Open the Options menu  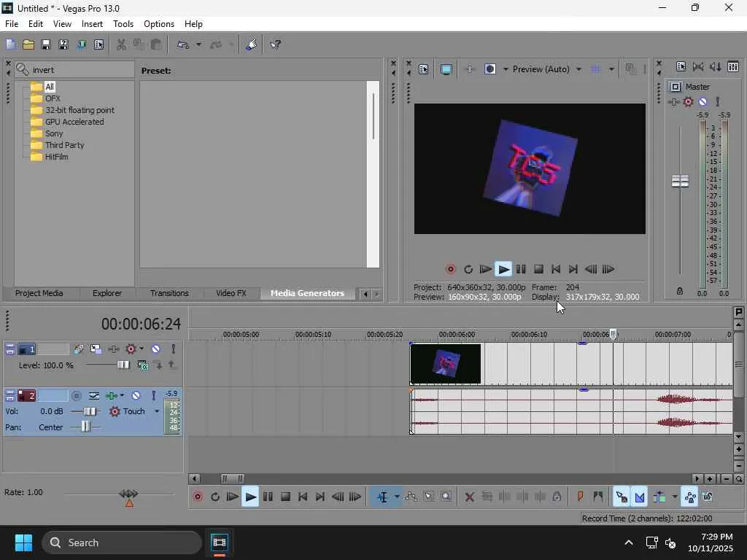click(158, 24)
